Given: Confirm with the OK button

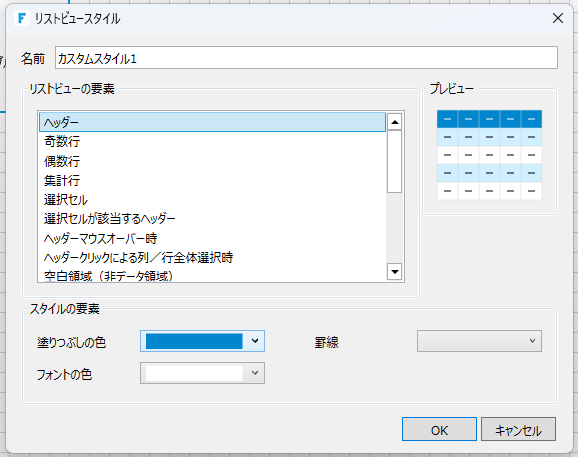Looking at the screenshot, I should [x=439, y=429].
